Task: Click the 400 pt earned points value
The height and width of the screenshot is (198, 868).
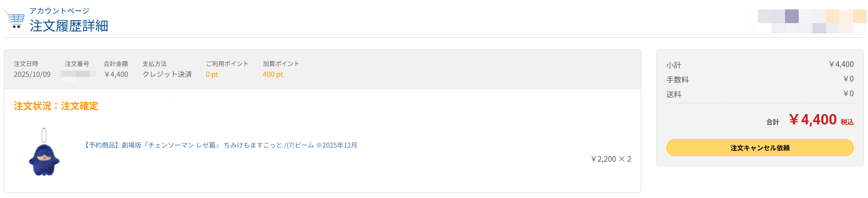Action: click(x=273, y=74)
